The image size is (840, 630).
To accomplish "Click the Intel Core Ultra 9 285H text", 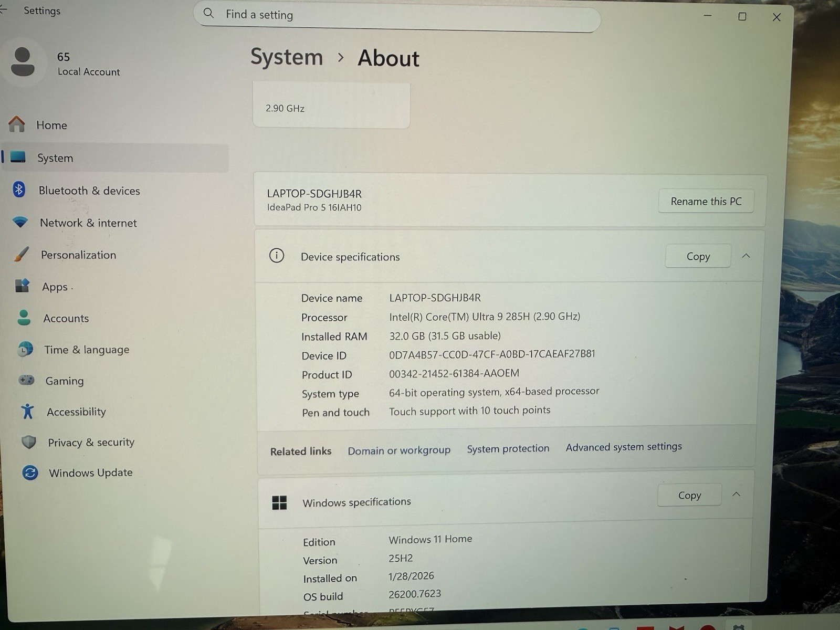I will pos(485,317).
